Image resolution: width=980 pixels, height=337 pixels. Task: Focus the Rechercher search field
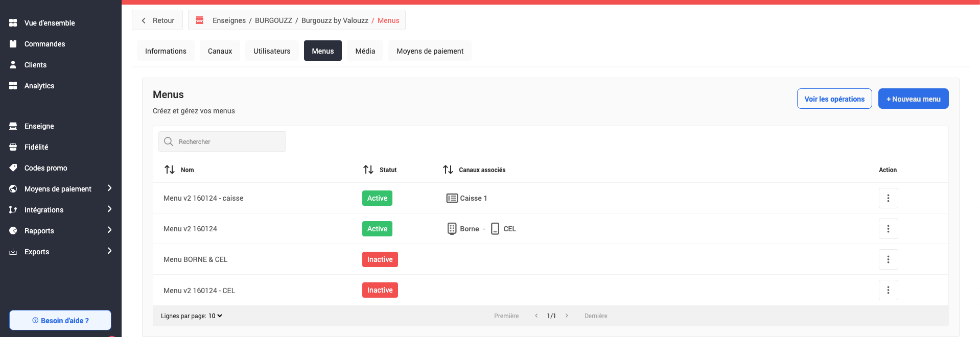point(229,142)
